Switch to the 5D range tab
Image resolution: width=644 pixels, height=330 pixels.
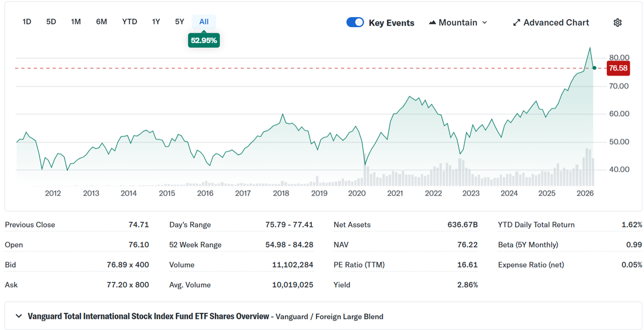pos(51,22)
